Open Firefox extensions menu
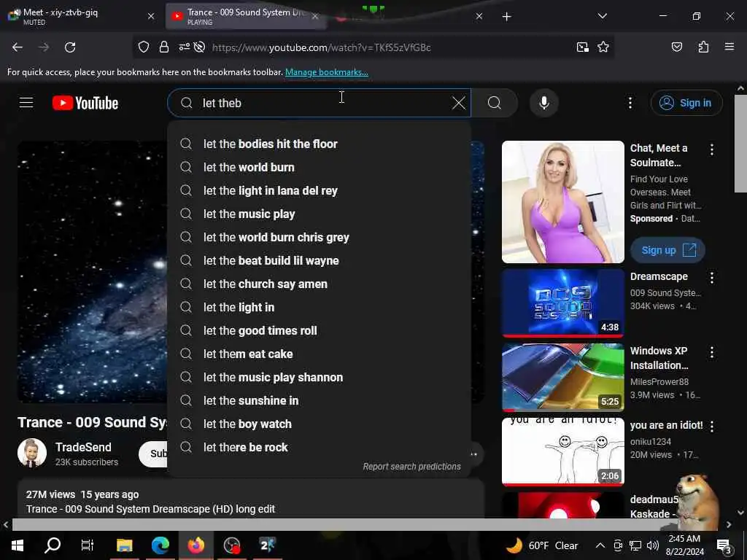This screenshot has width=747, height=560. click(704, 47)
